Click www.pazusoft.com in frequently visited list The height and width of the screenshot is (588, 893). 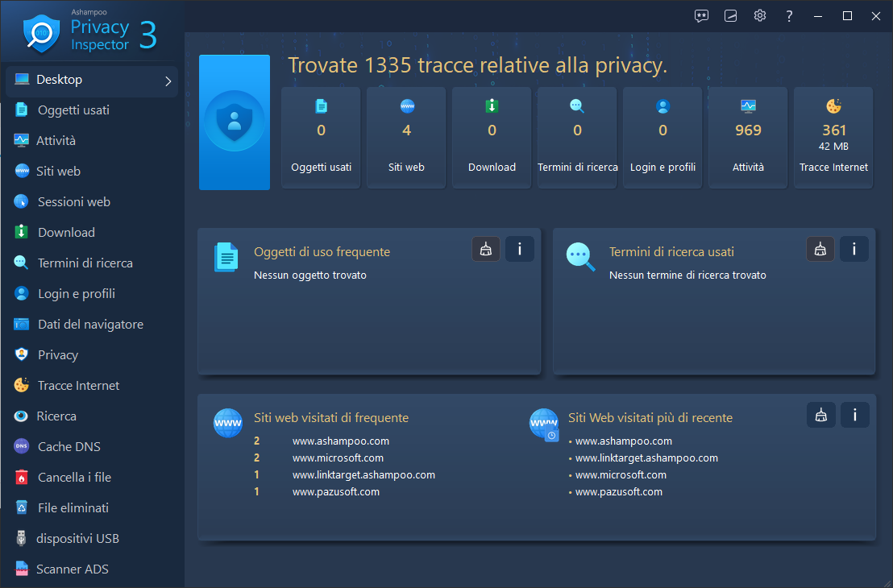(x=336, y=492)
